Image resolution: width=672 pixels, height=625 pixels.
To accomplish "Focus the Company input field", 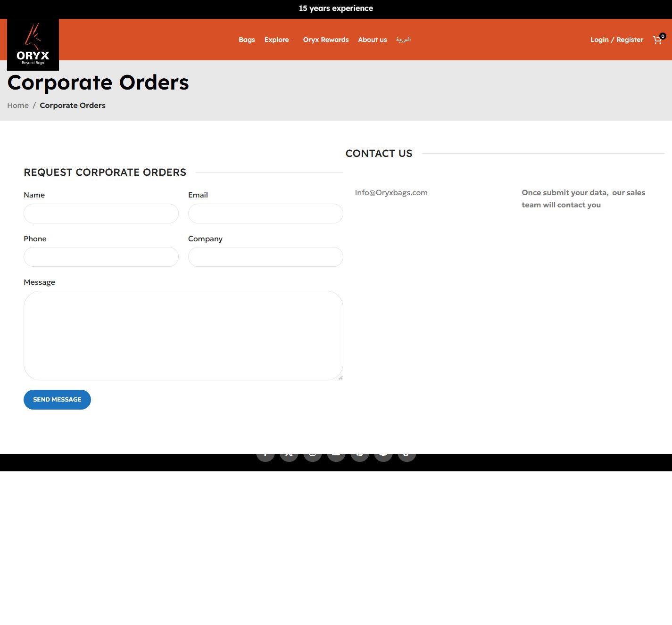I will [x=265, y=257].
